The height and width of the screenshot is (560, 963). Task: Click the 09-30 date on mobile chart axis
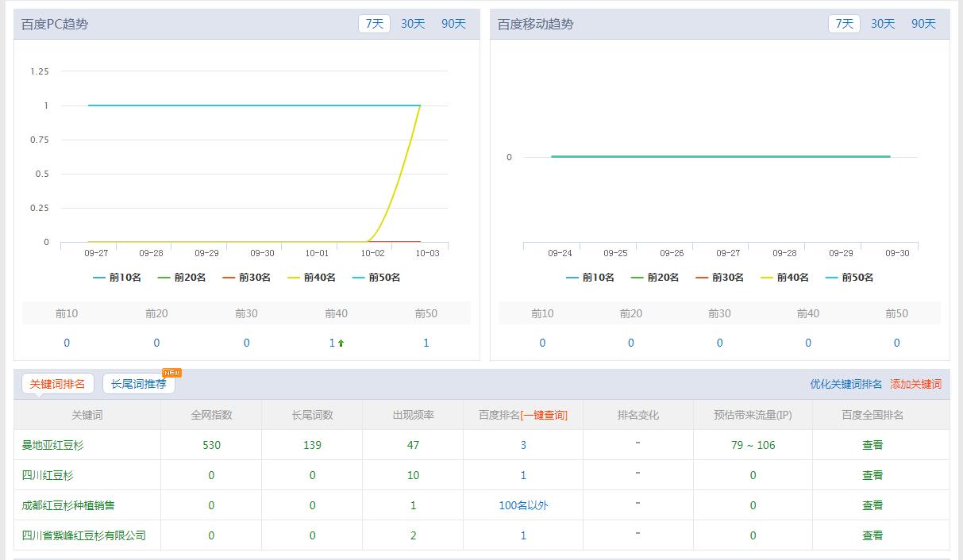pos(897,253)
